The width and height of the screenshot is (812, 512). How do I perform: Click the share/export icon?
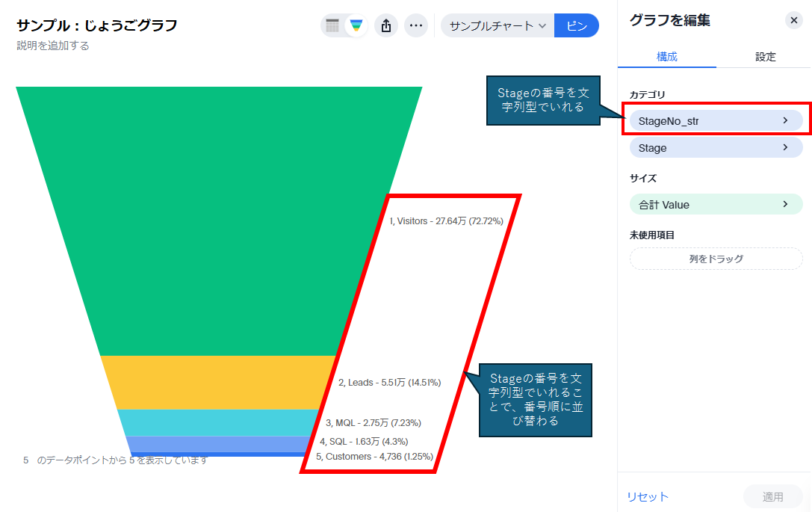point(386,25)
